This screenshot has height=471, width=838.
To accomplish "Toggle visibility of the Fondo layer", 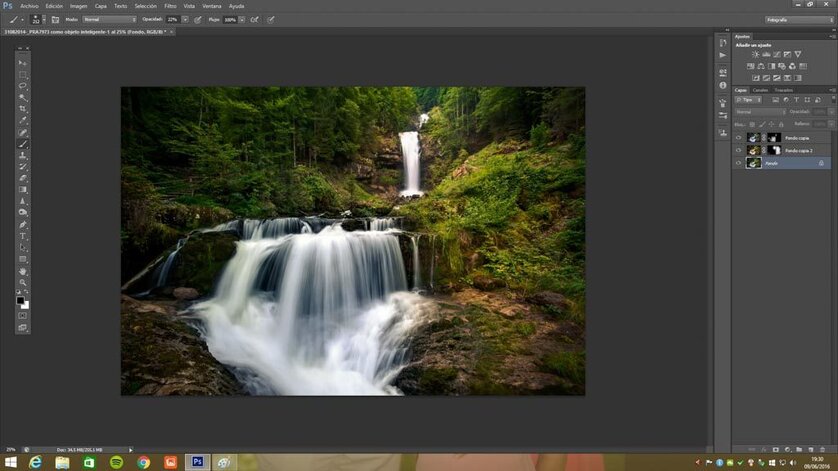I will tap(739, 162).
